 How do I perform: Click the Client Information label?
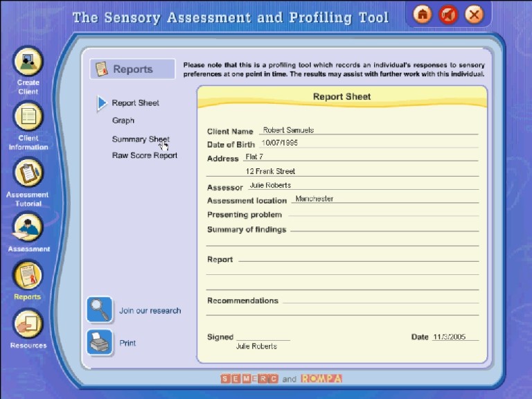(x=28, y=143)
